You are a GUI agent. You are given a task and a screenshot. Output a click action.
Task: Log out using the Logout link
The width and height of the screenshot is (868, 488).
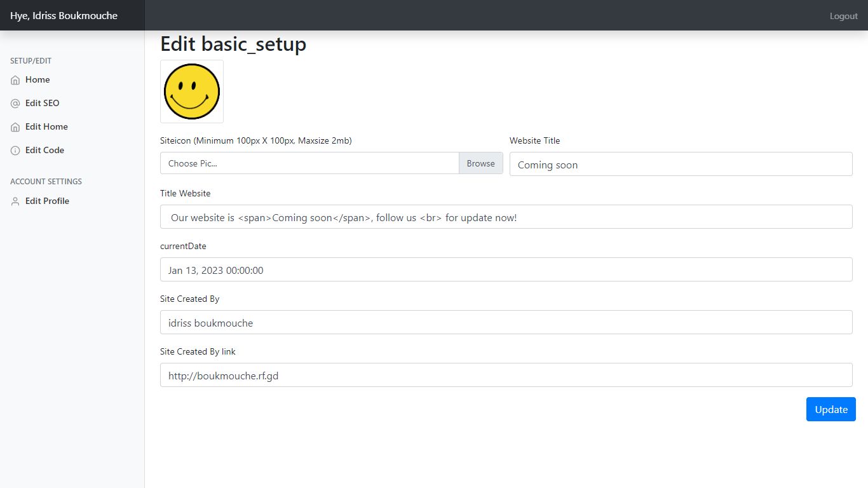pyautogui.click(x=844, y=16)
